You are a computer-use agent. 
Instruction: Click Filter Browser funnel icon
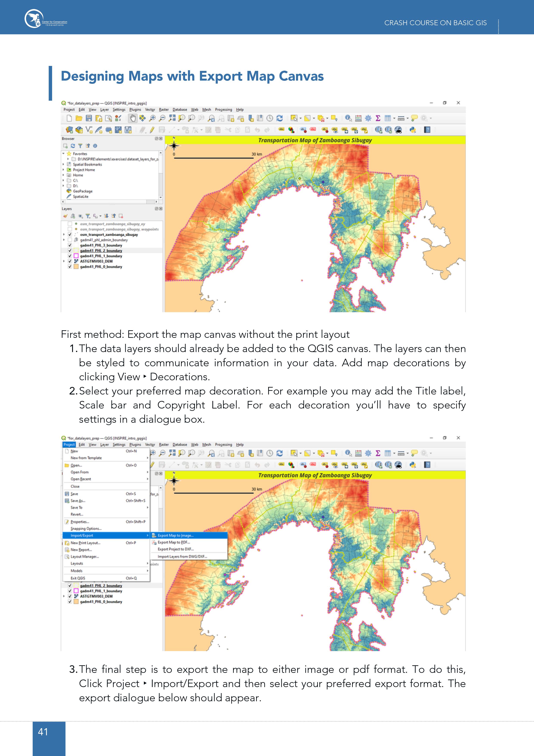coord(80,146)
